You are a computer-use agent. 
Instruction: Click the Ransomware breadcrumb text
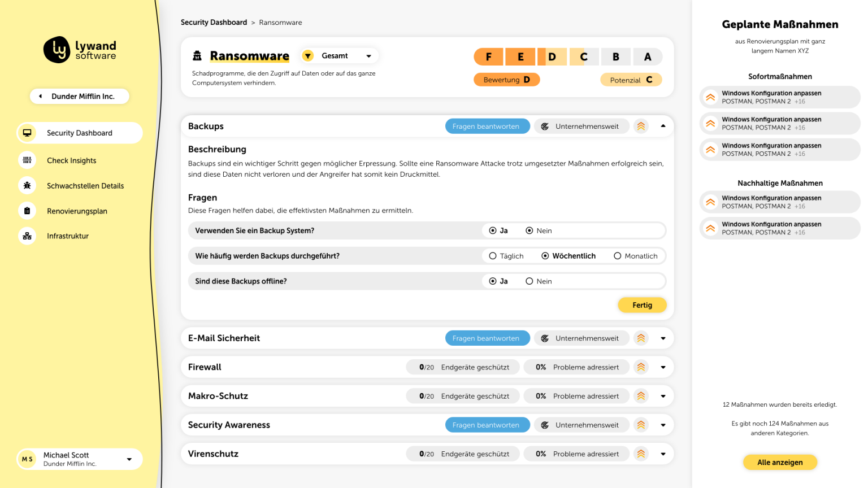point(280,23)
